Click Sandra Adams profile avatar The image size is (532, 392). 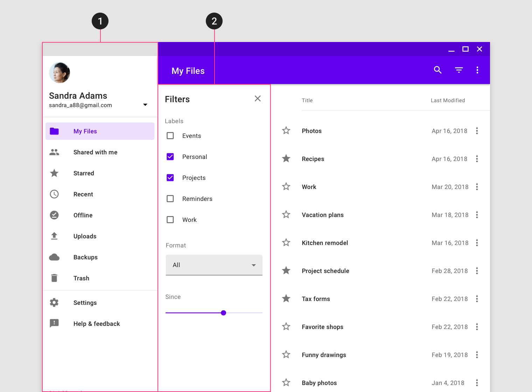59,73
